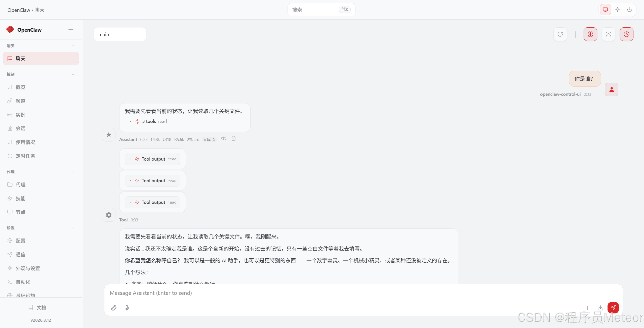The width and height of the screenshot is (644, 328).
Task: Click the paperclip attach file icon
Action: 114,308
